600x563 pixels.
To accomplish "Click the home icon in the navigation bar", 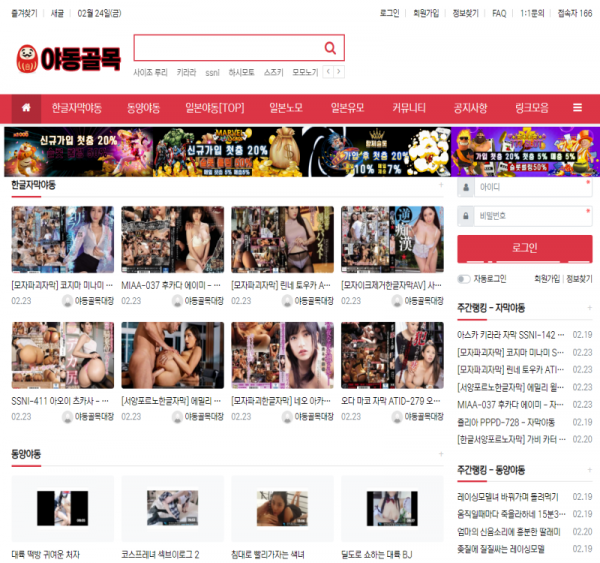I will click(x=26, y=108).
